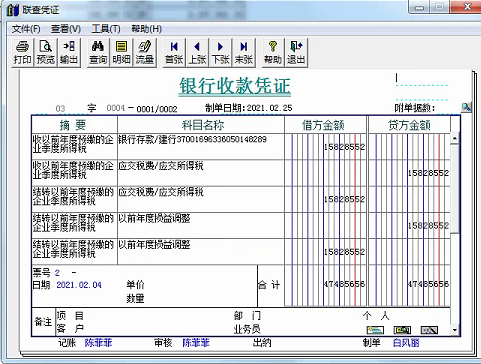Image resolution: width=481 pixels, height=364 pixels.
Task: Click the 联查凭证 window title icon
Action: (x=13, y=10)
